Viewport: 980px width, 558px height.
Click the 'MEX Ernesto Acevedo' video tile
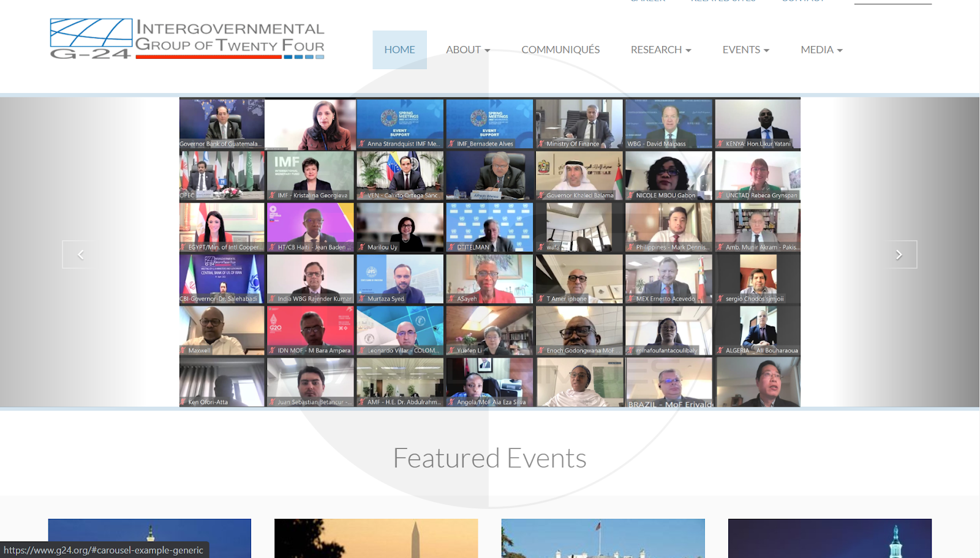click(668, 279)
